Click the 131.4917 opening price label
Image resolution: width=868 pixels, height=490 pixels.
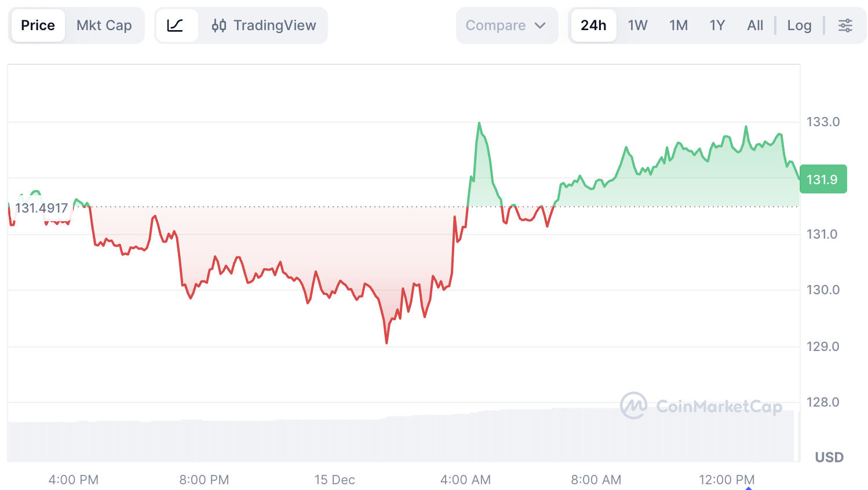point(42,208)
